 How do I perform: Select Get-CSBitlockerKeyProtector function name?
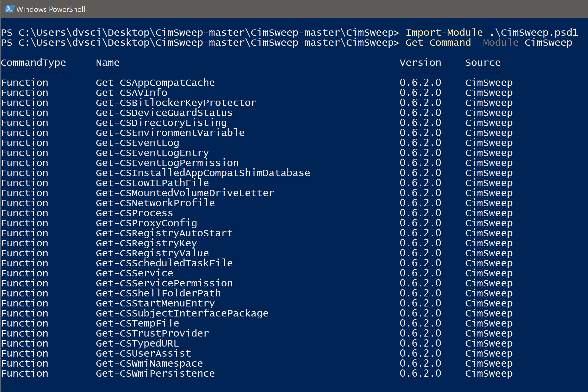pyautogui.click(x=176, y=103)
